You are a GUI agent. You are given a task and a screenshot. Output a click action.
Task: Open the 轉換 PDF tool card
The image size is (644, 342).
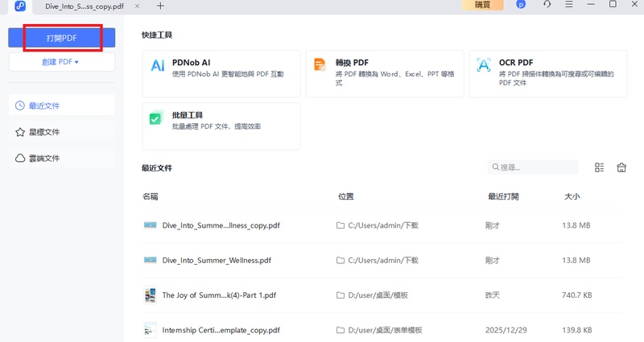click(x=385, y=73)
